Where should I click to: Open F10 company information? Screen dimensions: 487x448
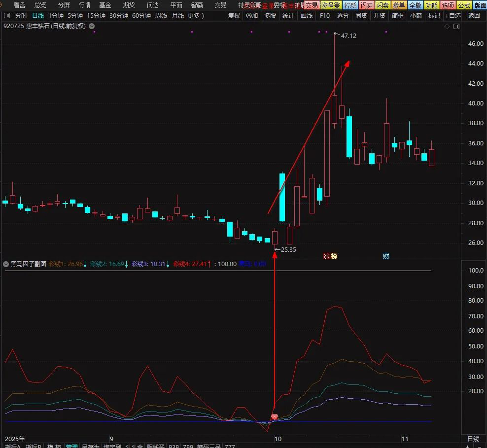(324, 15)
